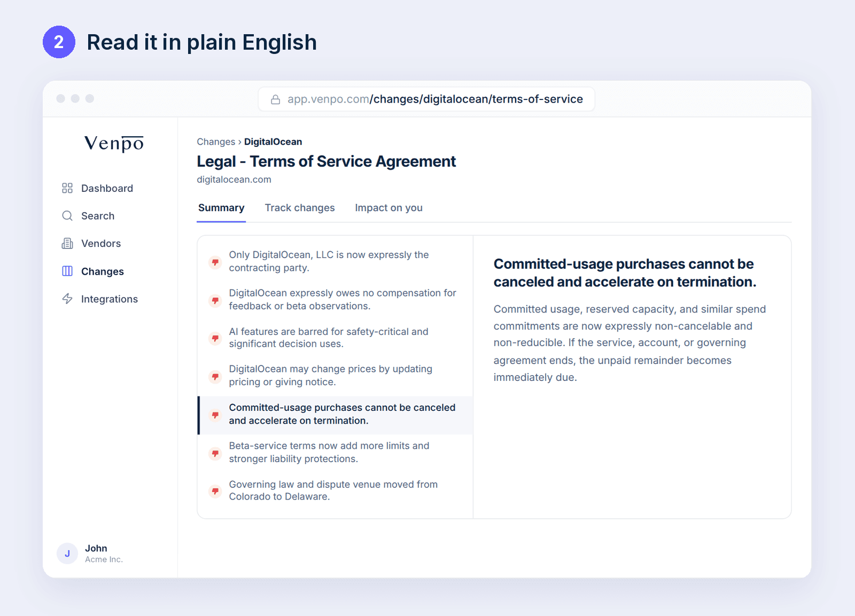Click thumbs-down icon beside price change item
This screenshot has height=616, width=855.
215,377
